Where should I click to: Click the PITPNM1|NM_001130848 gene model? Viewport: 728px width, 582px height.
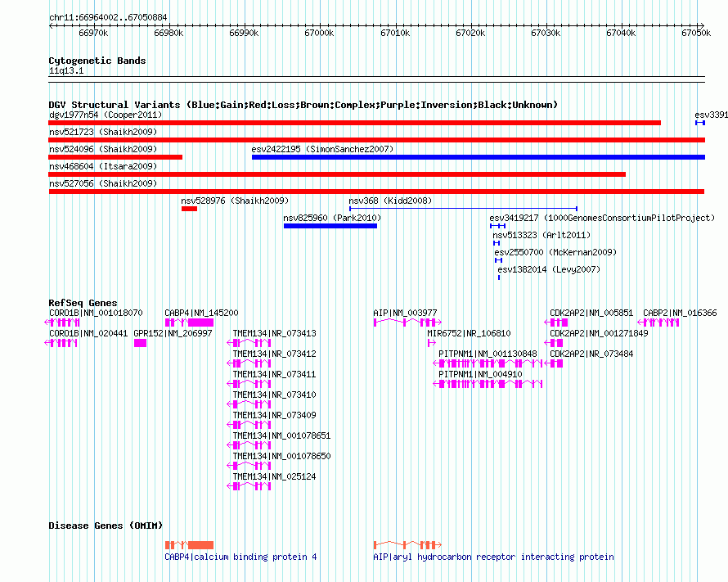click(488, 363)
